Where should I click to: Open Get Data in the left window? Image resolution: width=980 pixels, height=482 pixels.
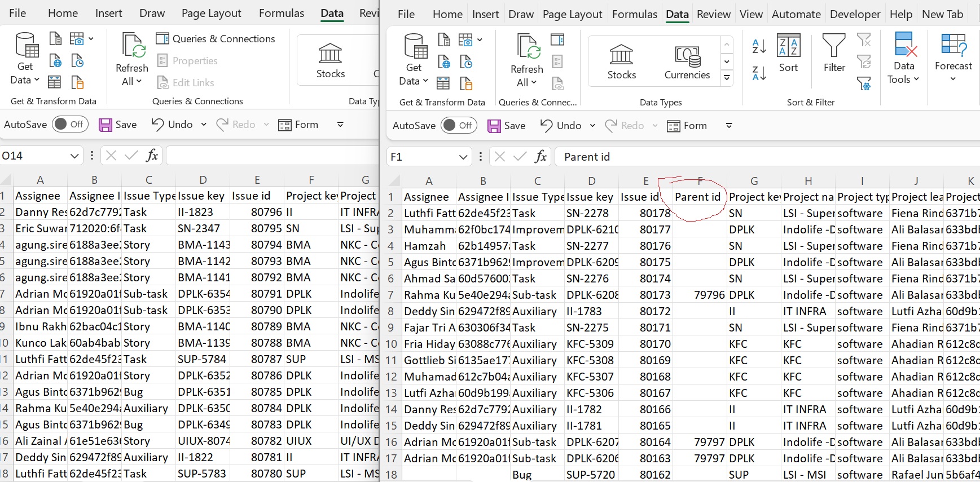25,59
